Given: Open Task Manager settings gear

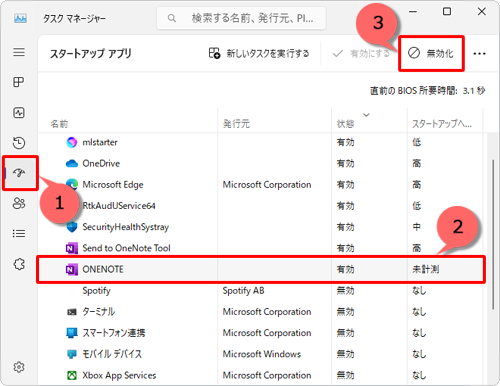Looking at the screenshot, I should 19,367.
